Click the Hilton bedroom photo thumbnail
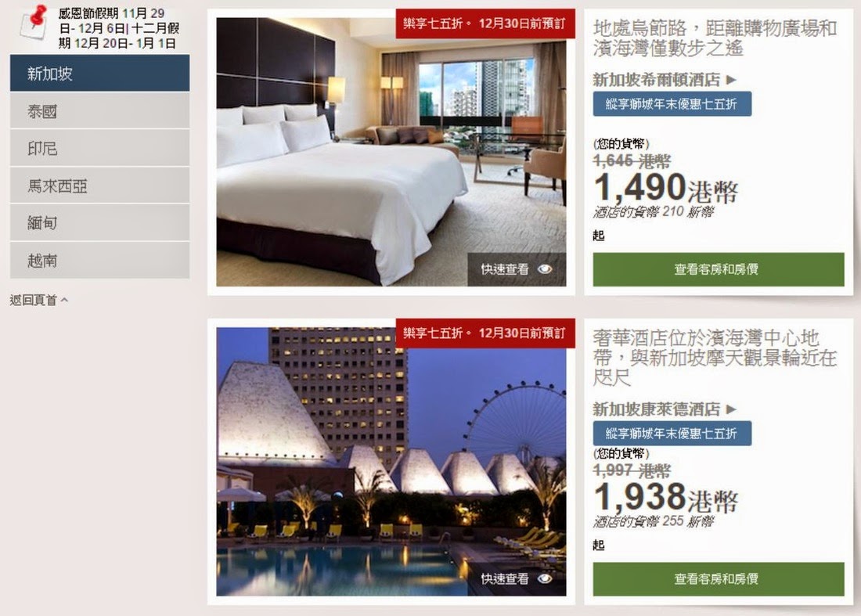The width and height of the screenshot is (861, 616). coord(391,152)
